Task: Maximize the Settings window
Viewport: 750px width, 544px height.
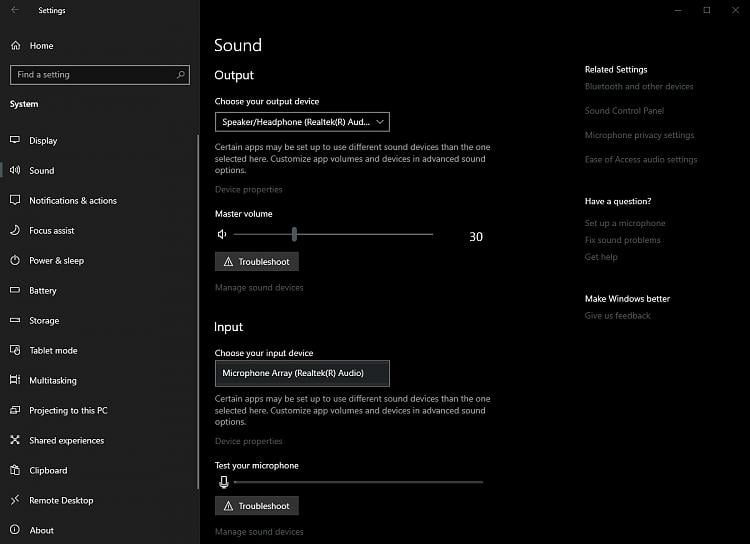Action: (x=706, y=10)
